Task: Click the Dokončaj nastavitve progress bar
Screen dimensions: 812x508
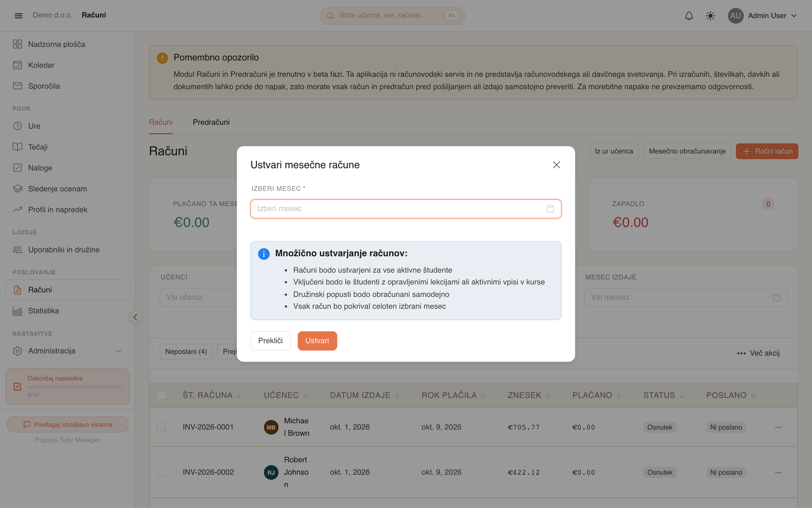Action: [x=75, y=387]
